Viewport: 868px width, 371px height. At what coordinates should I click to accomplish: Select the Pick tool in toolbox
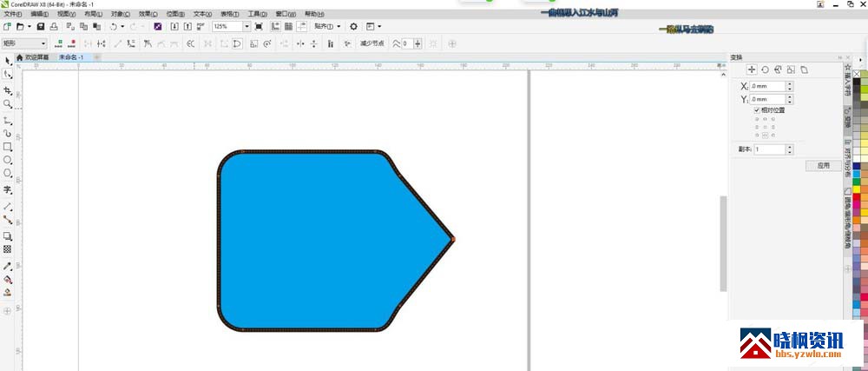point(7,60)
